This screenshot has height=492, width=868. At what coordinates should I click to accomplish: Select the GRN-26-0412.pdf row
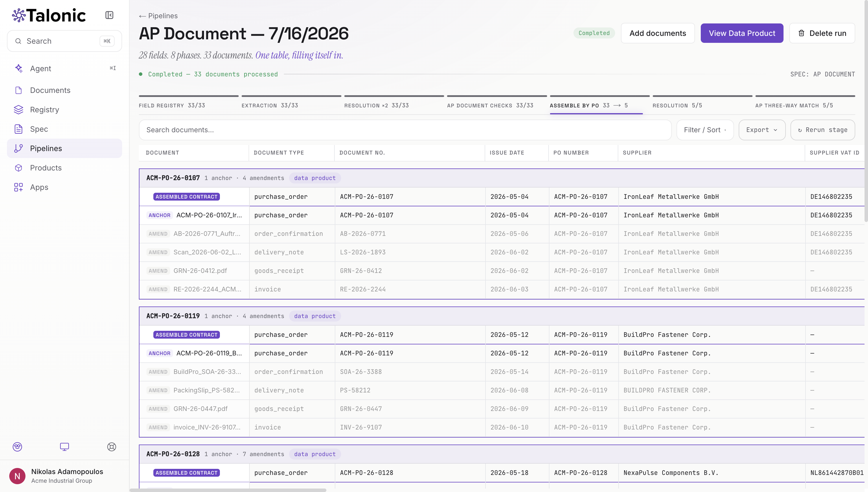[501, 271]
